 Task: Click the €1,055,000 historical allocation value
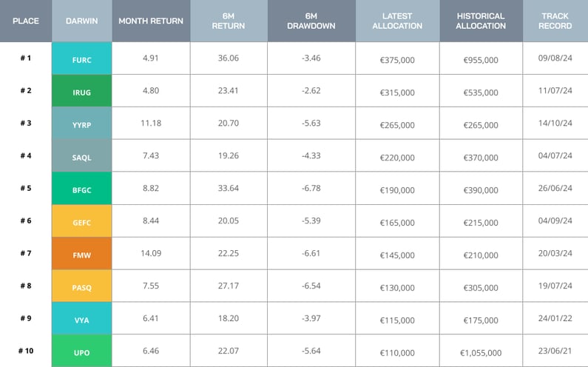[481, 353]
